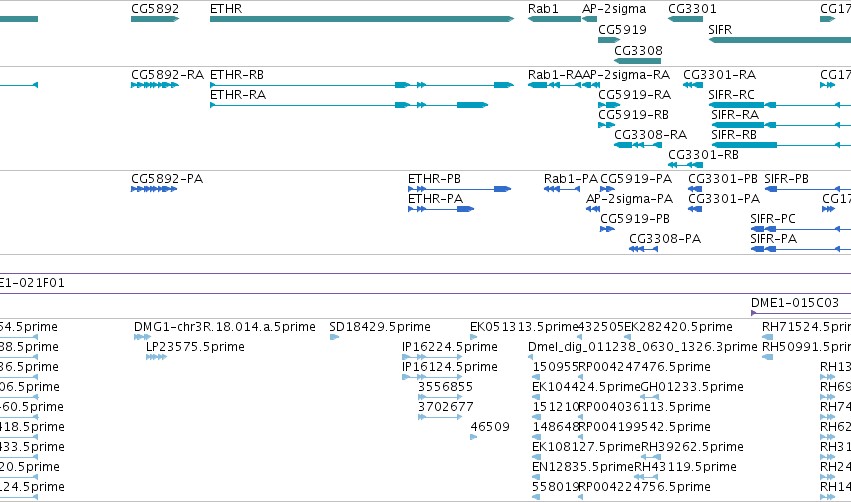Click the CG5919-RA transcript label
This screenshot has width=851, height=502.
pyautogui.click(x=634, y=95)
